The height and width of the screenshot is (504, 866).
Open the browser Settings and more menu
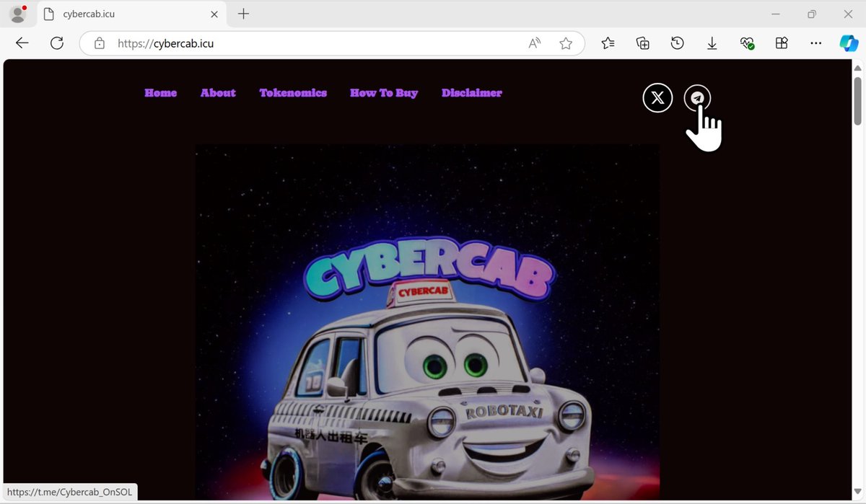[x=815, y=43]
